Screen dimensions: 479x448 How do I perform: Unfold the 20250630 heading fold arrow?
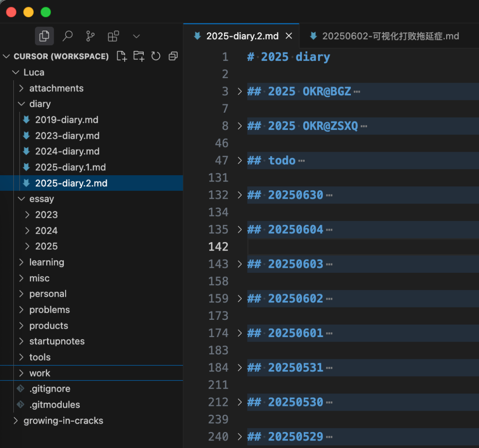pos(240,195)
